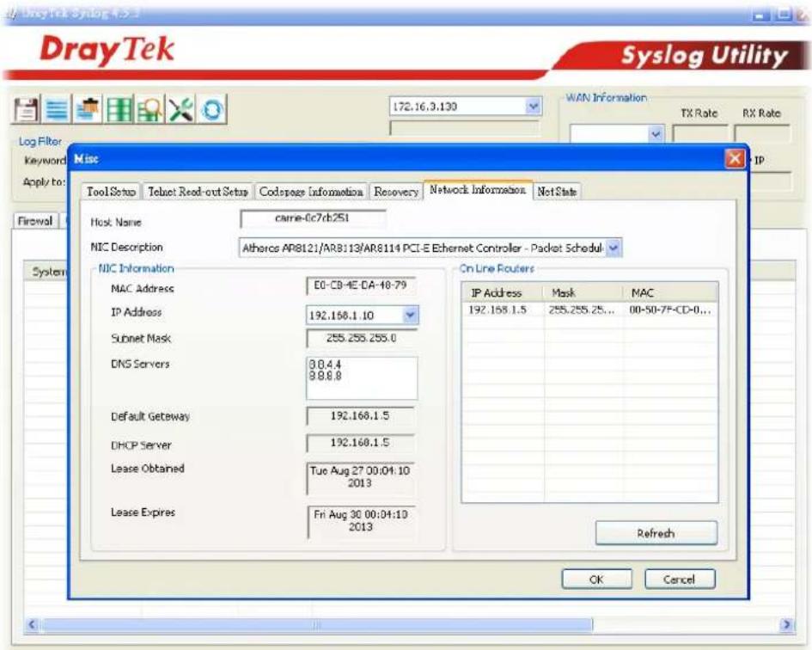Click the green table columns icon

tap(119, 109)
